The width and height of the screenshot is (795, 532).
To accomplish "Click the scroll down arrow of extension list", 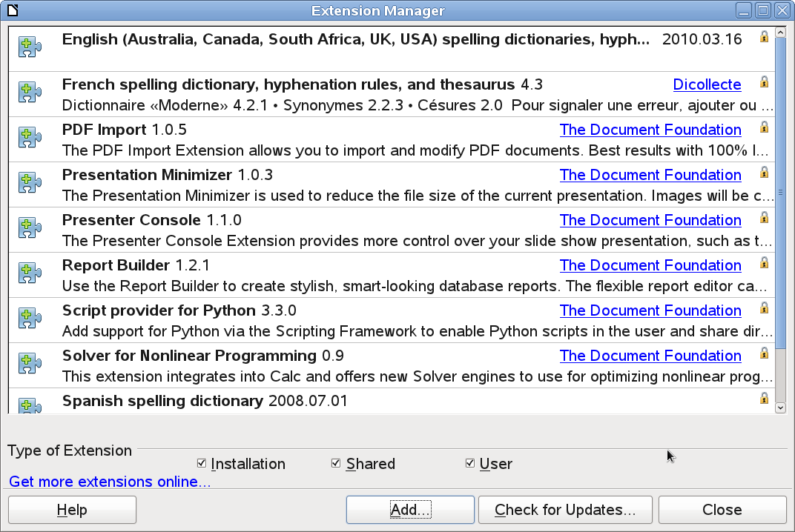I will [x=781, y=408].
